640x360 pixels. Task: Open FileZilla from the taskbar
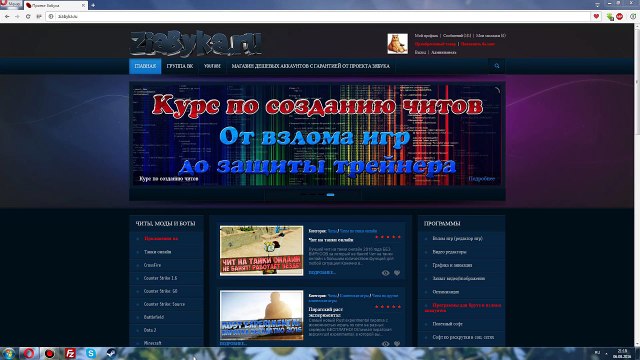(70, 353)
